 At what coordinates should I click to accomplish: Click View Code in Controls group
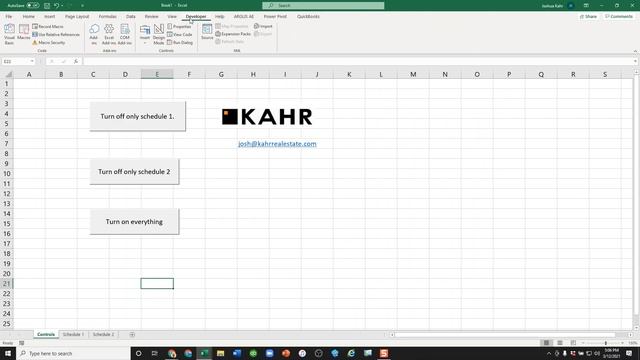pos(180,34)
